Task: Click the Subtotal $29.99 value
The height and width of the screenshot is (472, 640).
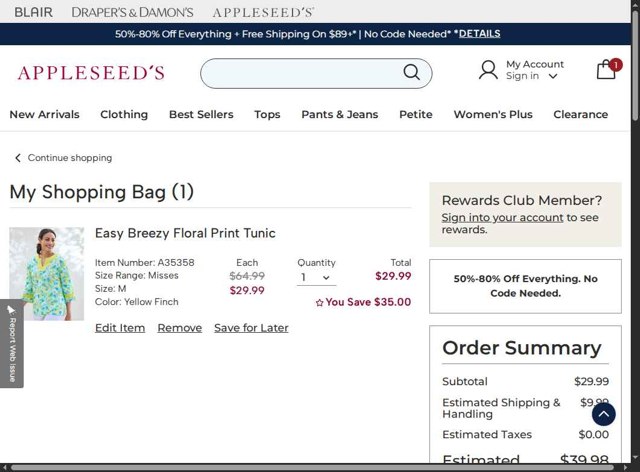Action: 591,381
